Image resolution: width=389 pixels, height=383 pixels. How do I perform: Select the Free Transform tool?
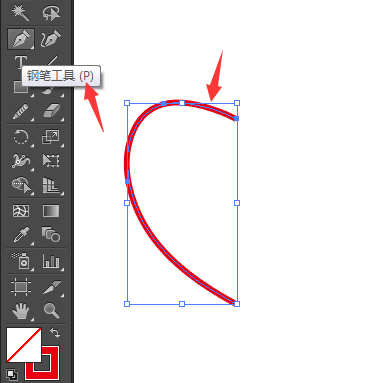[x=51, y=161]
